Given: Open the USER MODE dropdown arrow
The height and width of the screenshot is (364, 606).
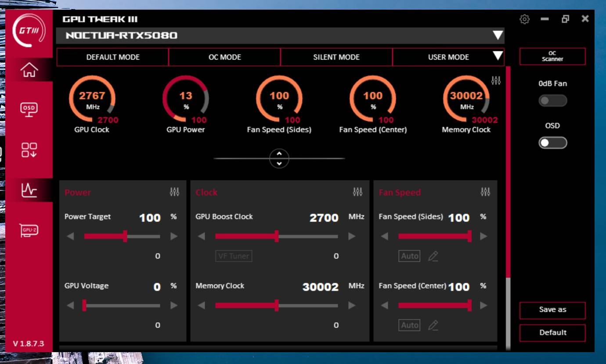Looking at the screenshot, I should [498, 56].
